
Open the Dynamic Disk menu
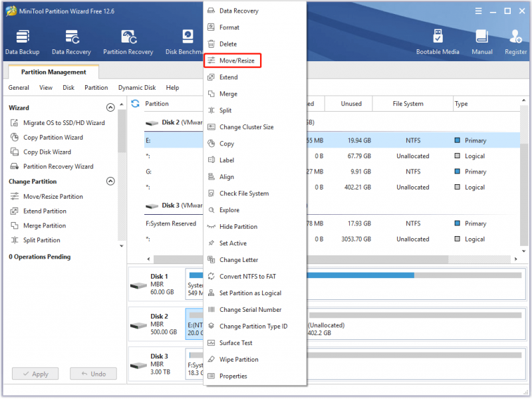coord(137,88)
